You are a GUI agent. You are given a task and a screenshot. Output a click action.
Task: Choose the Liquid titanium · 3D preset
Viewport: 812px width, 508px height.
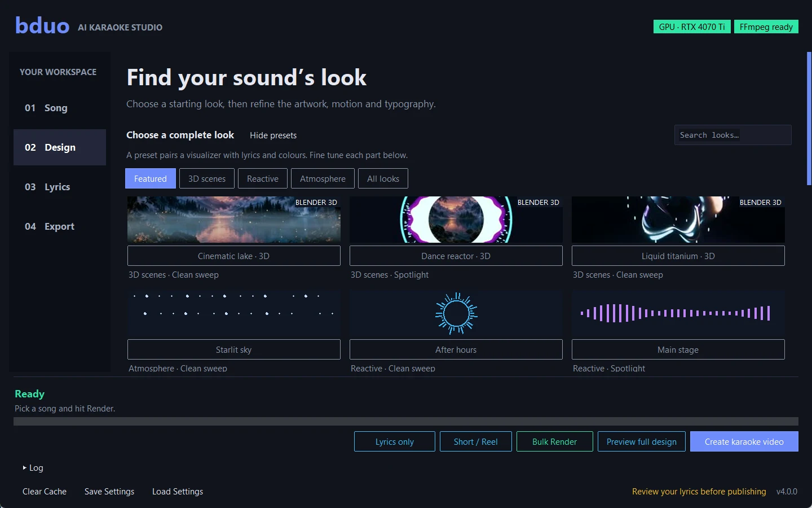[x=678, y=256]
